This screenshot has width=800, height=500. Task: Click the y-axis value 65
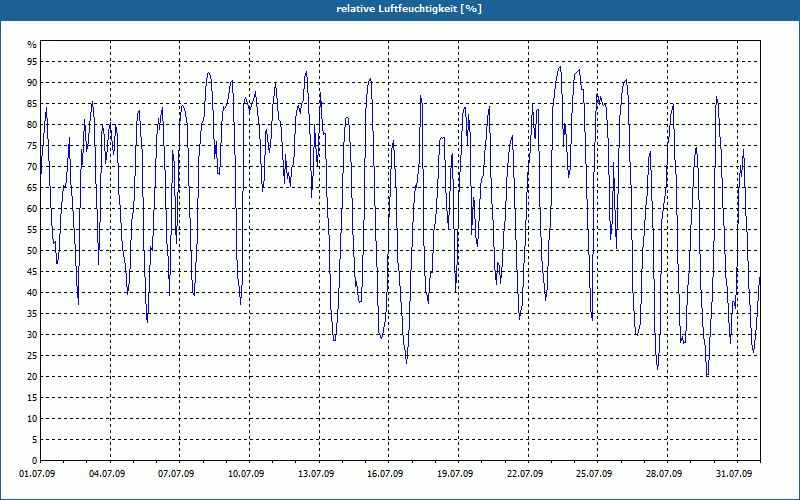[x=32, y=188]
